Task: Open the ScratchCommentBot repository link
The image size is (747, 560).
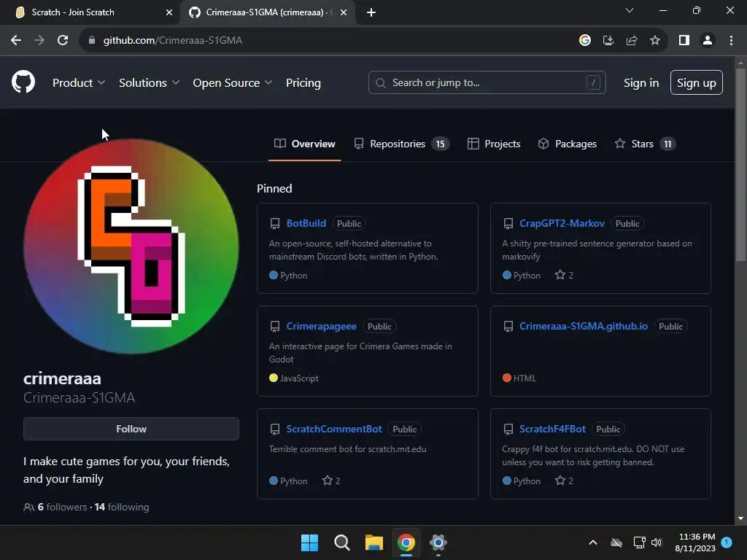Action: (334, 429)
